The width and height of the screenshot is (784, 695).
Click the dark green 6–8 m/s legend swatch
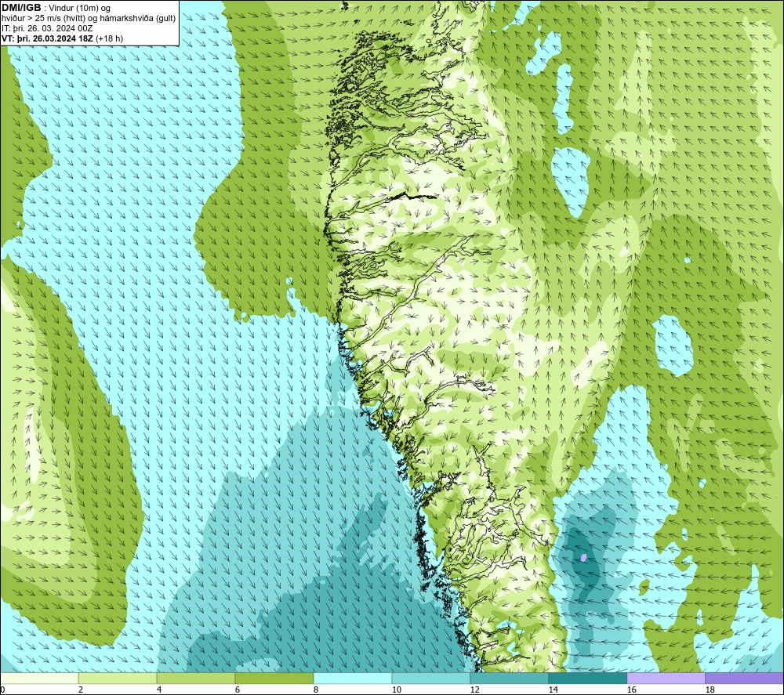pos(274,679)
